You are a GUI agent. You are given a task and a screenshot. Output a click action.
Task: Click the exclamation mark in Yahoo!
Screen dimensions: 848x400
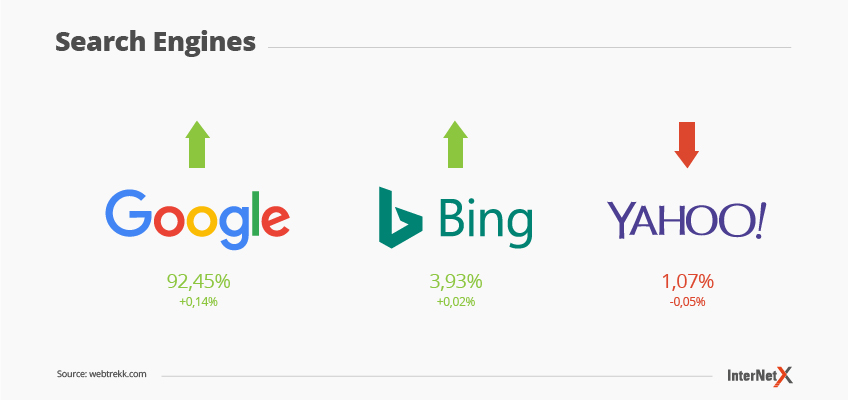tap(760, 220)
